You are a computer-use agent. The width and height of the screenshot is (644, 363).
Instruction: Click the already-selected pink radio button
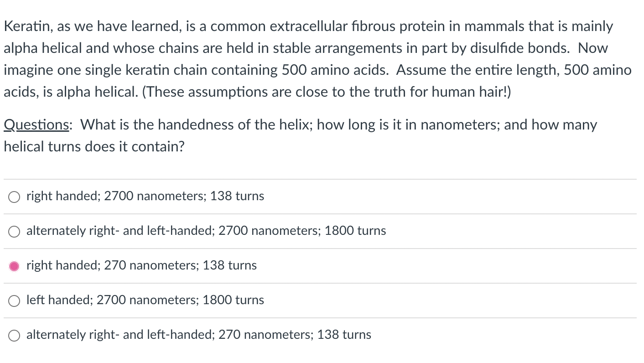point(14,266)
